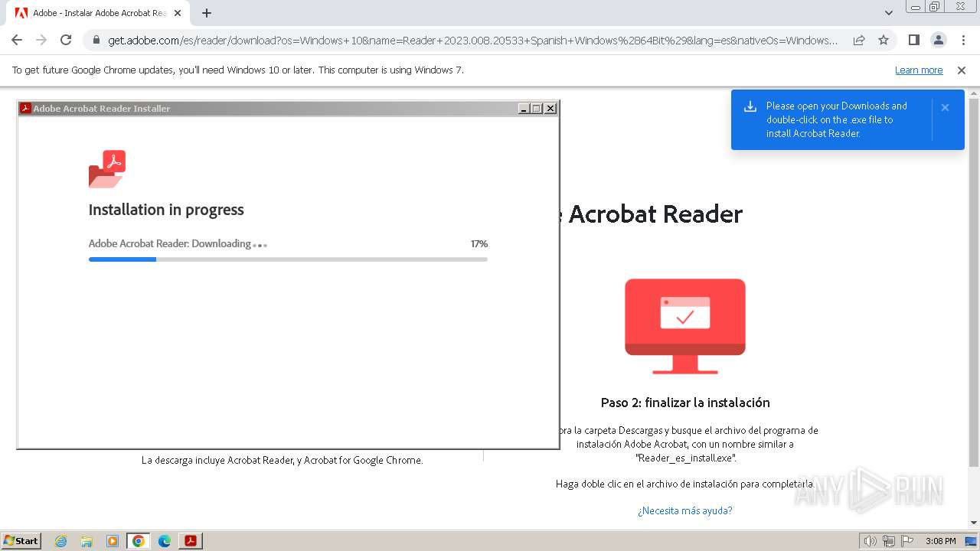Open Chrome profile menu

click(939, 40)
